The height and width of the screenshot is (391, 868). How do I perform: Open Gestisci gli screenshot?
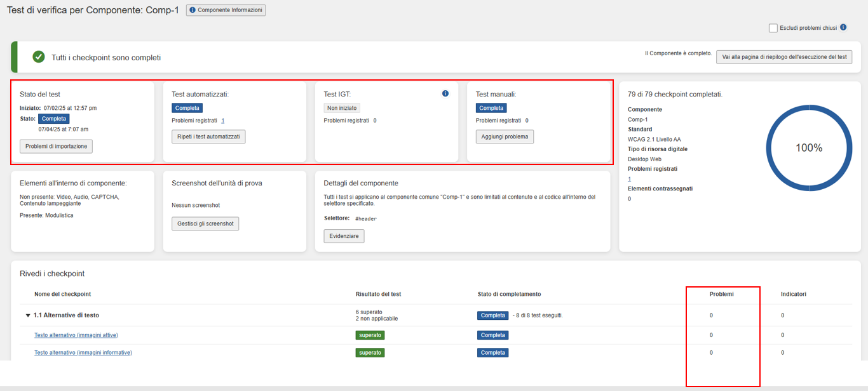pyautogui.click(x=205, y=223)
